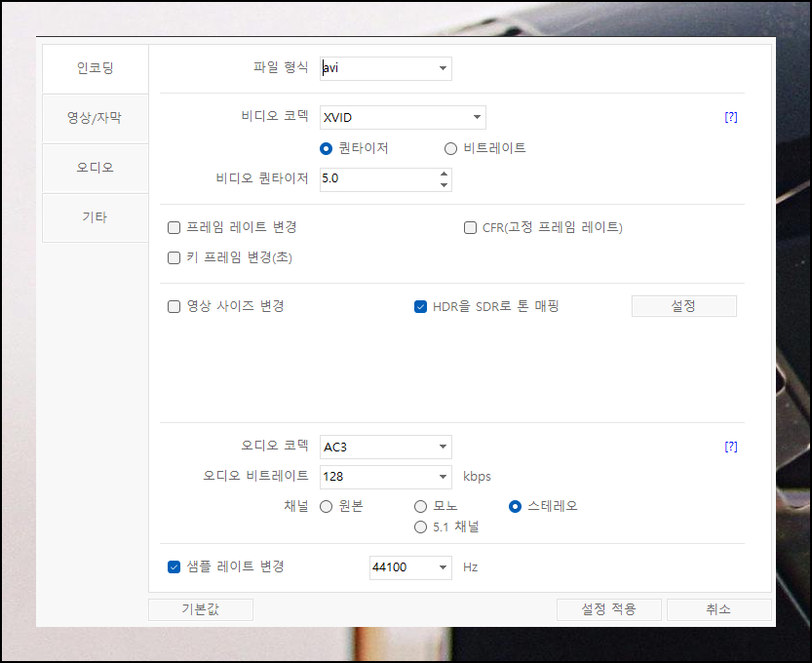Click the 기본값 button
The image size is (812, 663).
[201, 609]
